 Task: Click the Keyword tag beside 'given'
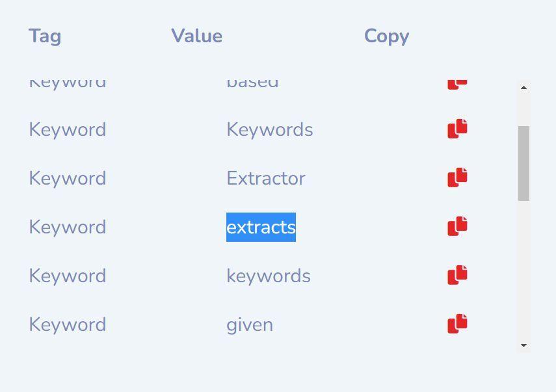[67, 324]
